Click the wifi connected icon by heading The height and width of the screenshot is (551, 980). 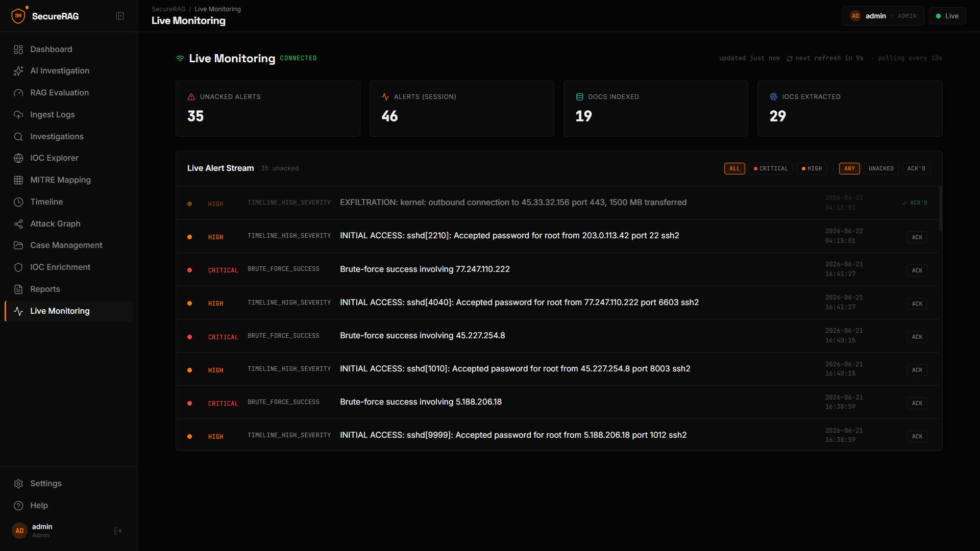coord(180,59)
